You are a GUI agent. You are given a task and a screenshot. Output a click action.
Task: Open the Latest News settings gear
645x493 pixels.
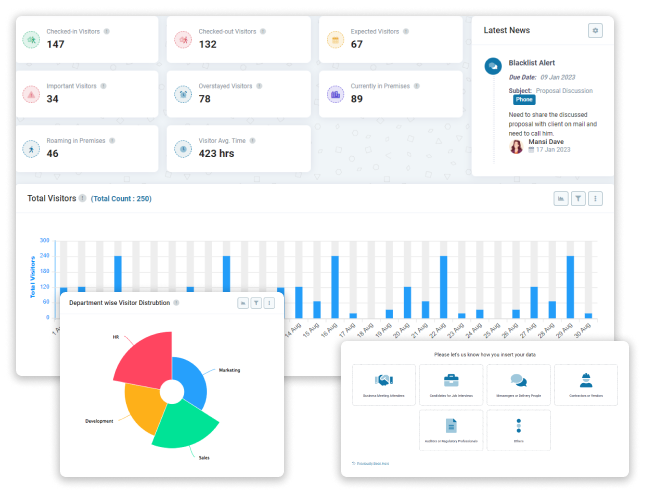tap(596, 31)
